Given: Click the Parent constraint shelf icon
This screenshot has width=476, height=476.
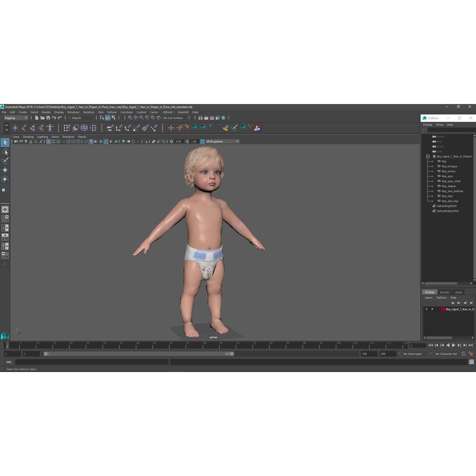Looking at the screenshot, I should point(110,128).
